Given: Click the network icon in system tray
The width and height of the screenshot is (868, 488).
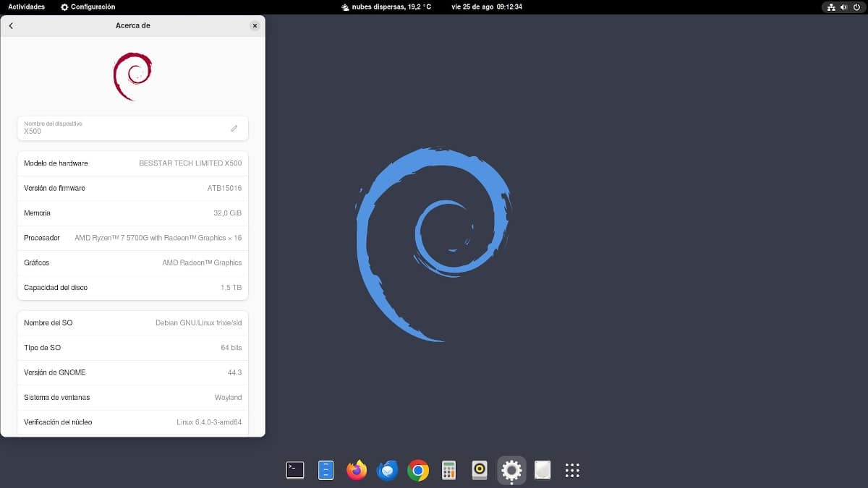Looking at the screenshot, I should [x=832, y=7].
